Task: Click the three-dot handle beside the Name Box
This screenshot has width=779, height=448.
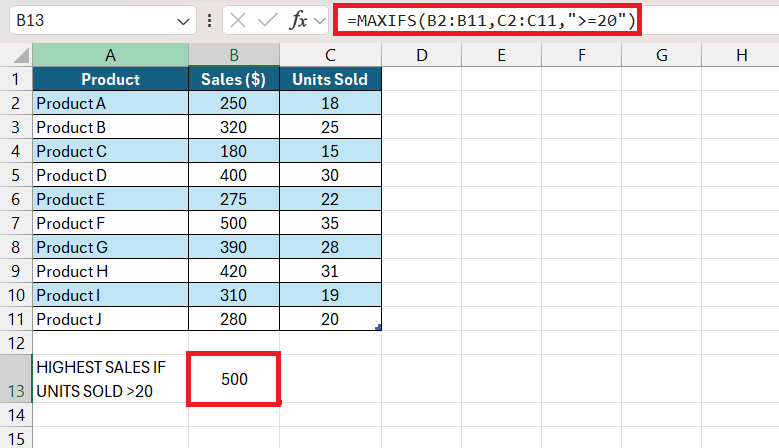Action: pyautogui.click(x=210, y=20)
